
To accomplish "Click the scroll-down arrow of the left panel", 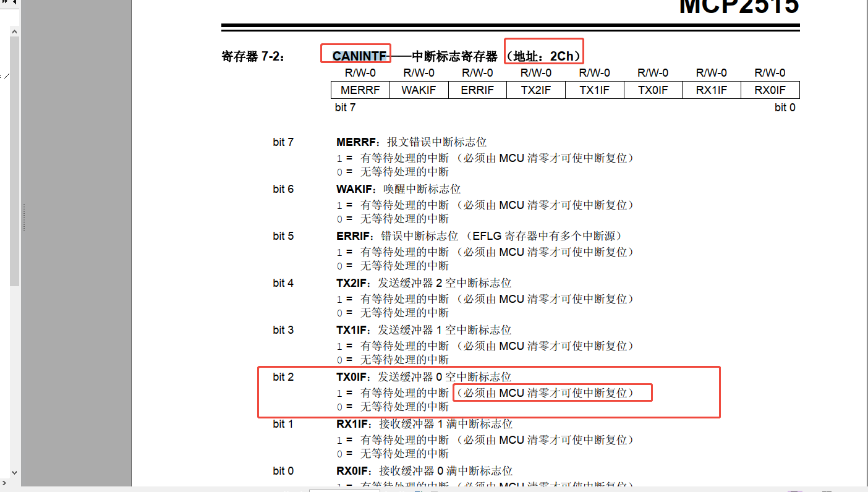I will (x=14, y=473).
